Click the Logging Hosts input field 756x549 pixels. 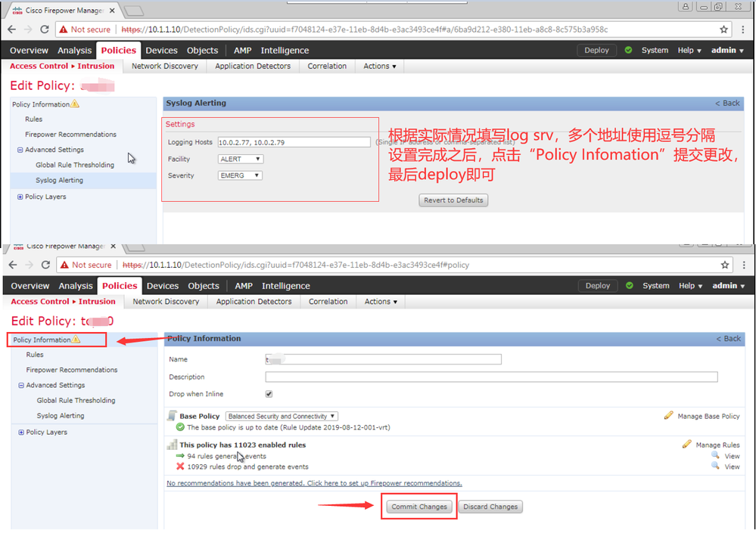pos(294,142)
